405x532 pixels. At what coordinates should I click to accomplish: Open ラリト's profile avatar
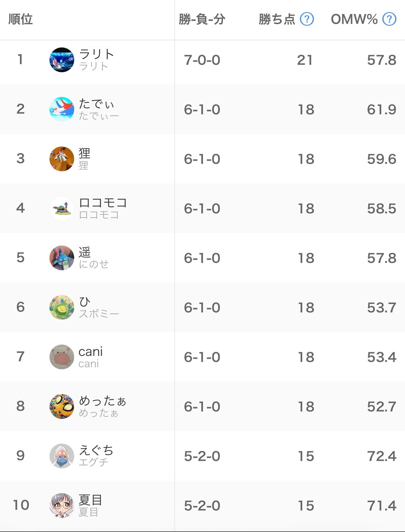tap(62, 60)
